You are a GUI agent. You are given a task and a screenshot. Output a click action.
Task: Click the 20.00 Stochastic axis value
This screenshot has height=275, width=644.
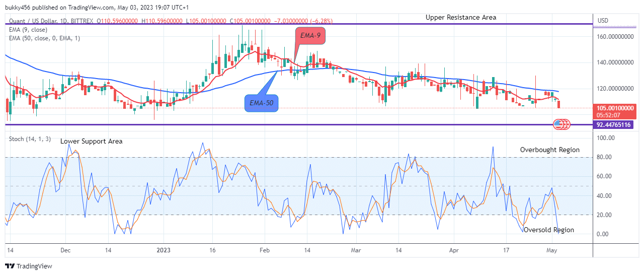pos(604,215)
